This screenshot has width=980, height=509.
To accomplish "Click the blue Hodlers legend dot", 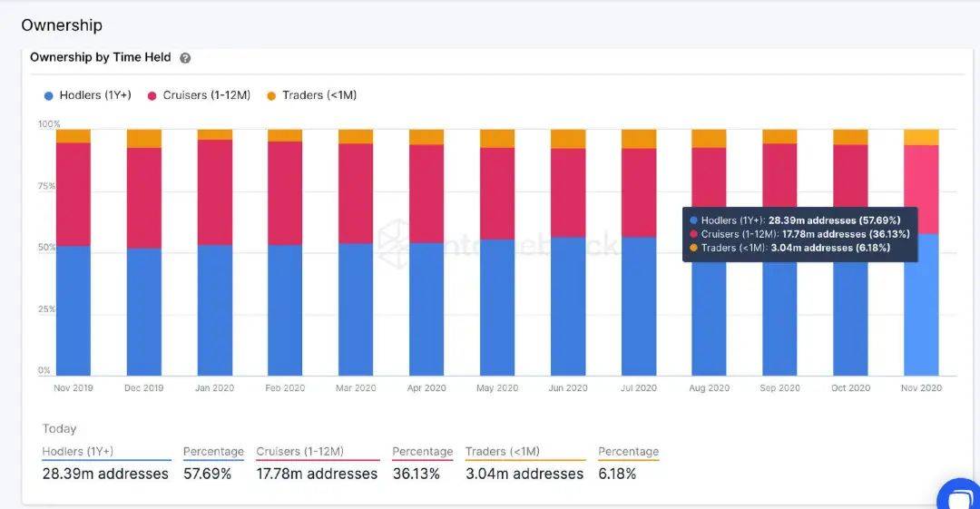I will 49,96.
